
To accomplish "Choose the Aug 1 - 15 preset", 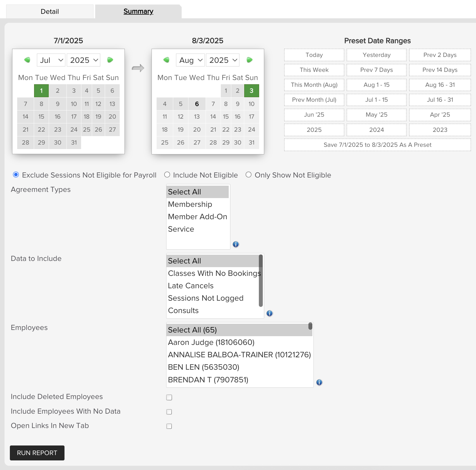I will [x=377, y=85].
